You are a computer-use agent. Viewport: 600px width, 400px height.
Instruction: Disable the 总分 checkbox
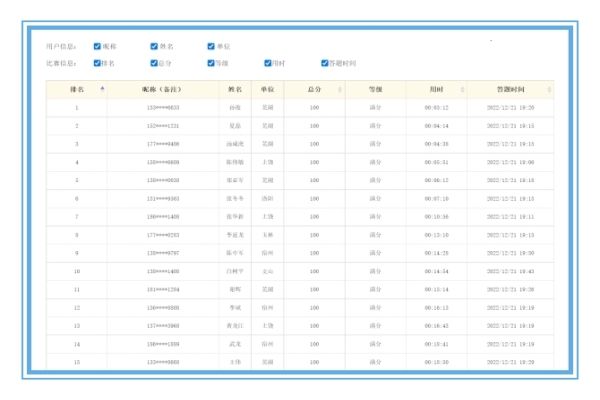(154, 63)
